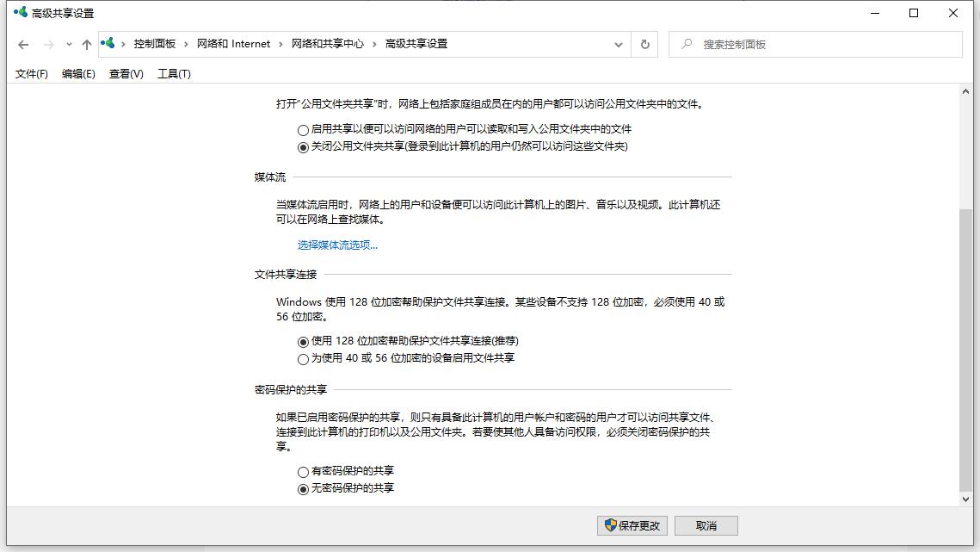This screenshot has height=552, width=980.
Task: Expand the breadcrumb chevron after 网络和共享中心
Action: pyautogui.click(x=374, y=43)
